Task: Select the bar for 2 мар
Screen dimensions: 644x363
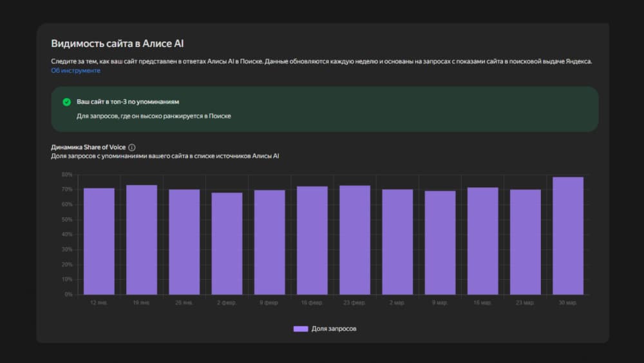Action: 397,242
